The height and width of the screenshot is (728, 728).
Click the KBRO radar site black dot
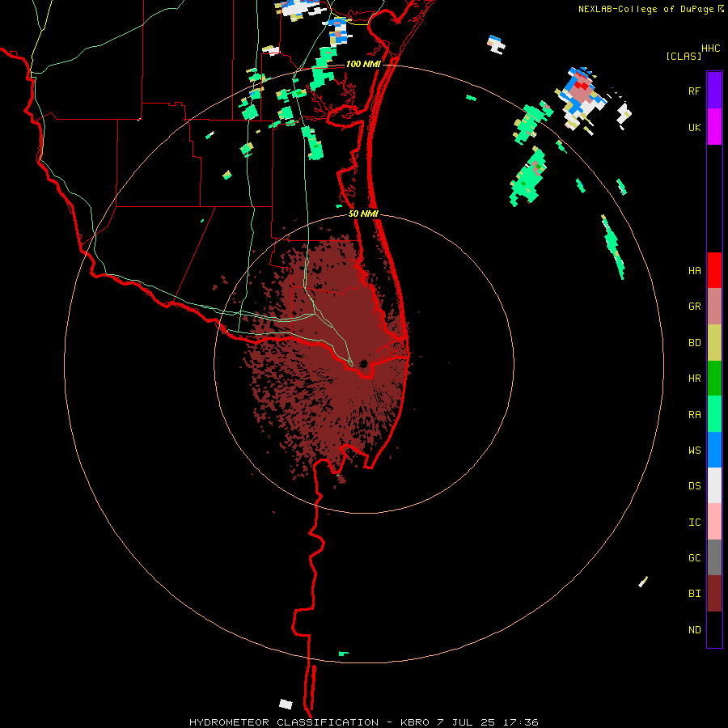[x=363, y=363]
